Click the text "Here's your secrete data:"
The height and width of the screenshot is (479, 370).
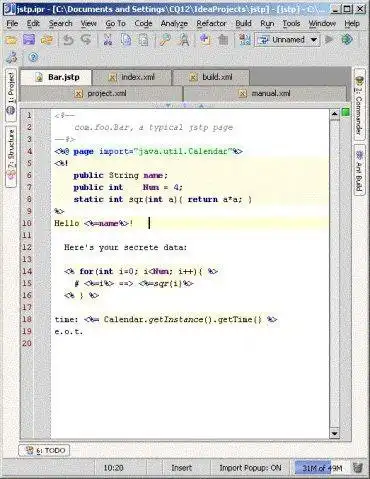(x=126, y=247)
